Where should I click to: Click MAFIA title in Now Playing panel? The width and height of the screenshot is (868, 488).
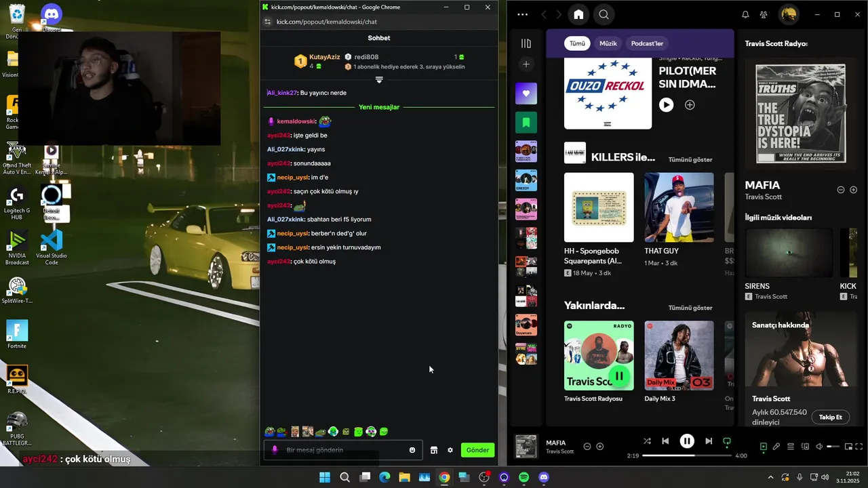click(x=762, y=185)
